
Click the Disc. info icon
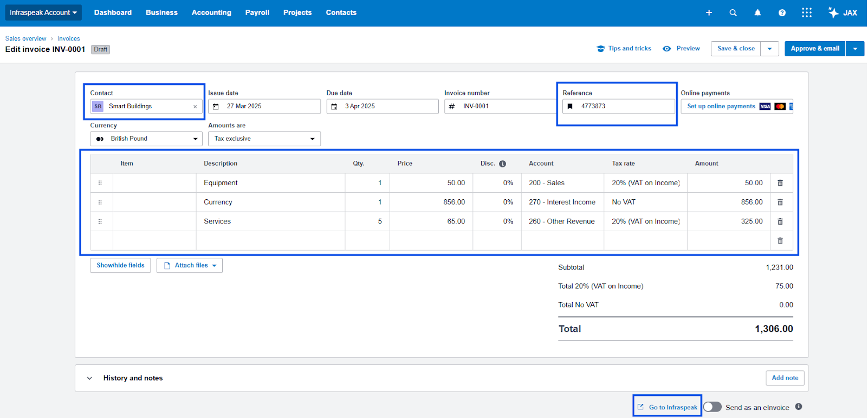(503, 164)
